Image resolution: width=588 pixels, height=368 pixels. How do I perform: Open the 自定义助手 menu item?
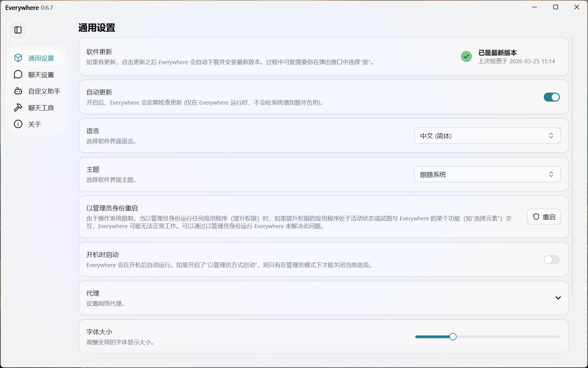(44, 92)
